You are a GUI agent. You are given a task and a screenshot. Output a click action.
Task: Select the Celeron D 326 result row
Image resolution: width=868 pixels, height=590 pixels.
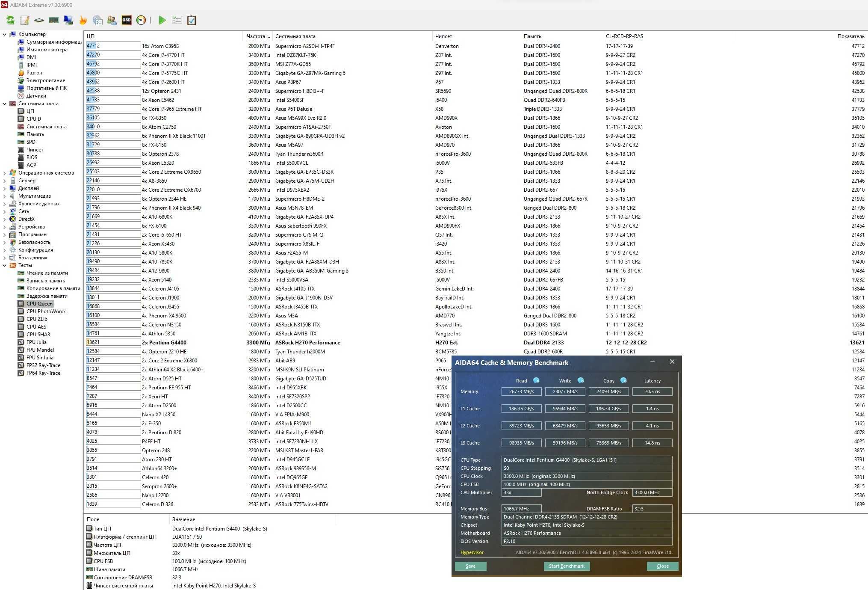267,504
